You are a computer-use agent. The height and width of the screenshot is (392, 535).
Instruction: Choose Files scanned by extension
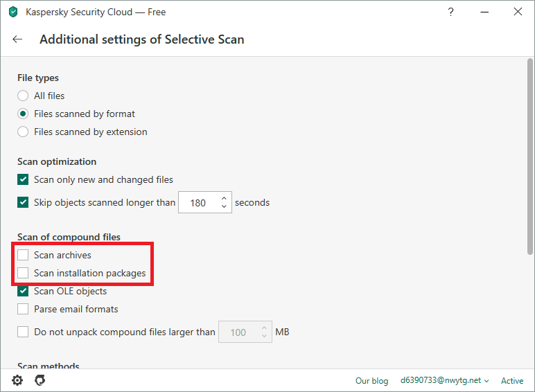pyautogui.click(x=23, y=132)
